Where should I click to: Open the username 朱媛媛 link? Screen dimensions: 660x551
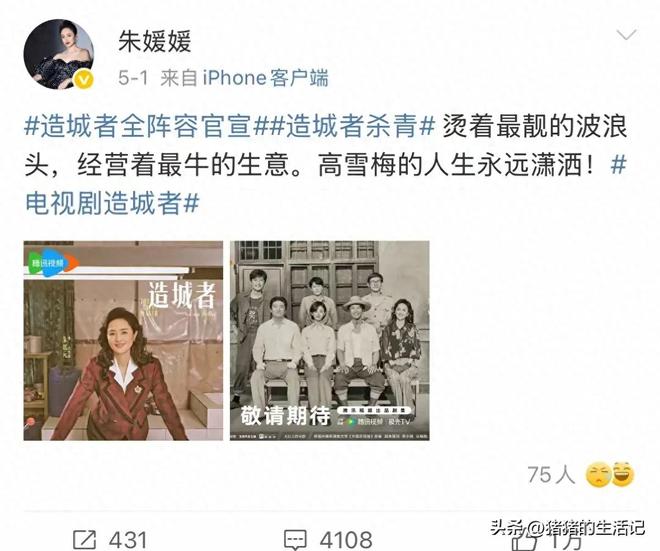[154, 41]
